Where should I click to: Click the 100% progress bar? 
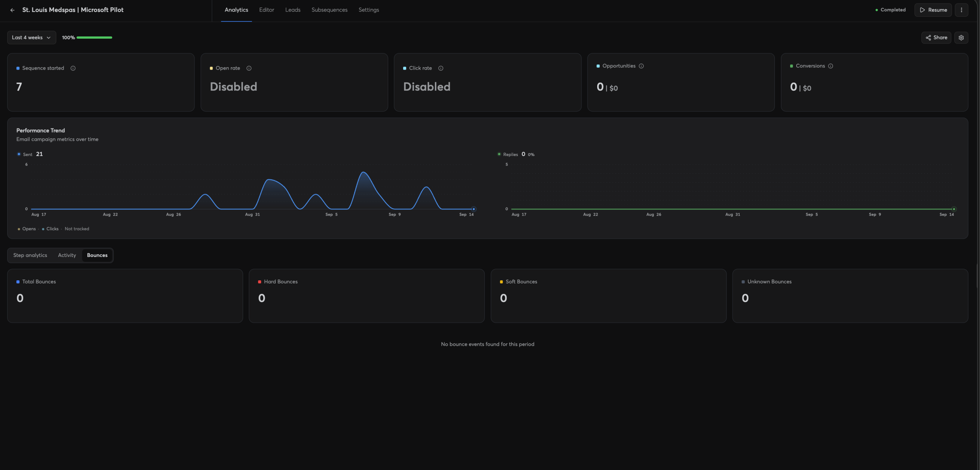[x=94, y=37]
